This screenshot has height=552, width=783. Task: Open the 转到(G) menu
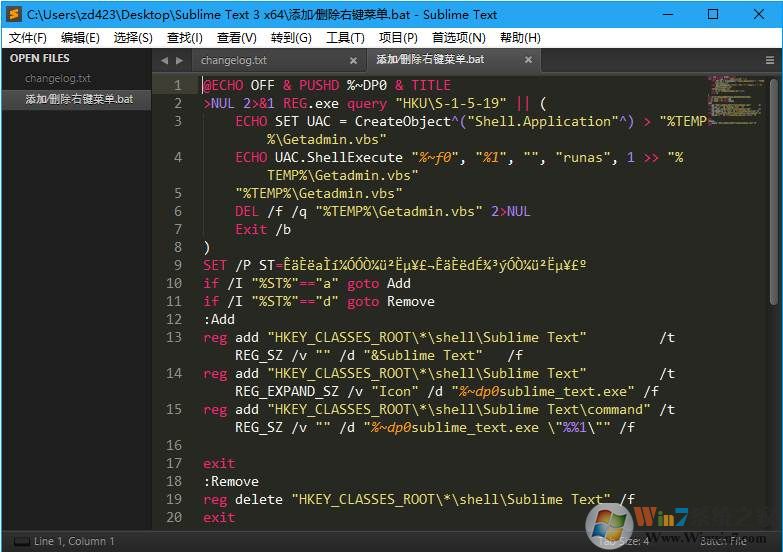291,37
